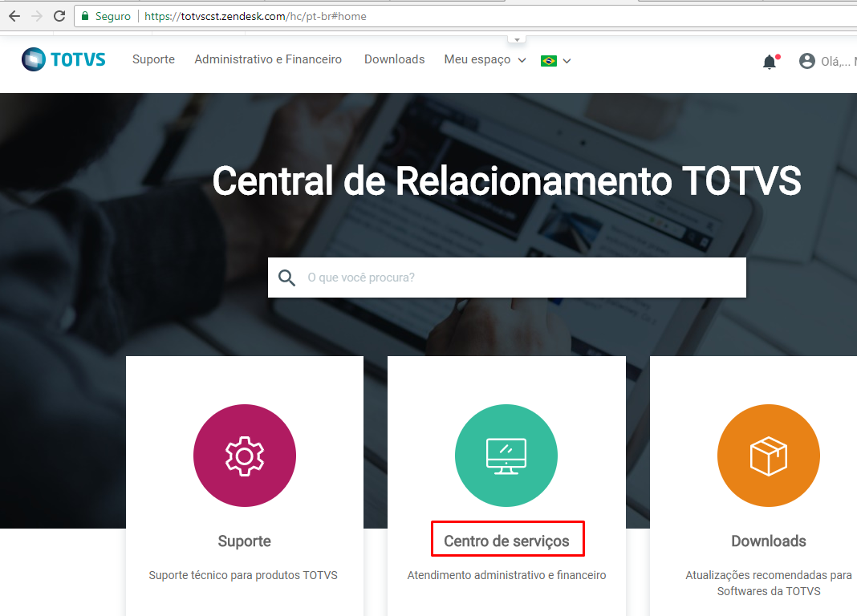Click the small collapse arrow tab below address bar

517,39
